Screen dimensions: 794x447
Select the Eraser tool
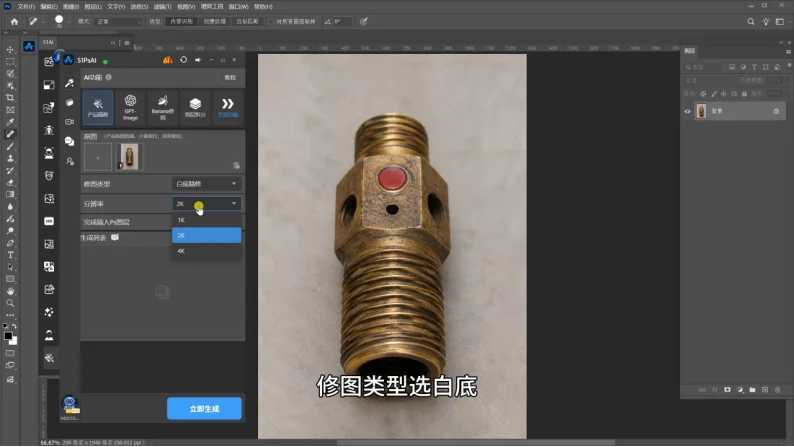coord(10,182)
